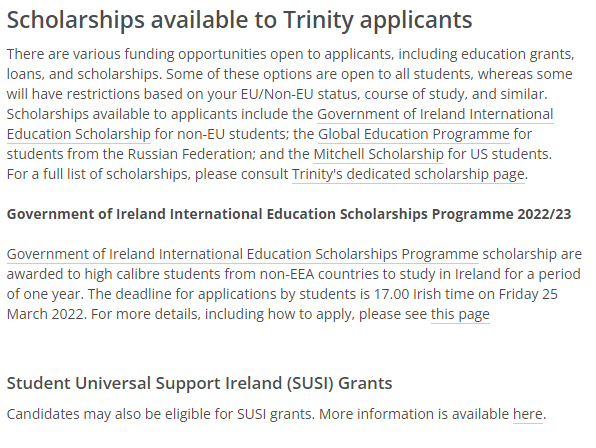Click the 'March 2022' text
Viewport: 596px width, 448px height.
click(x=46, y=315)
